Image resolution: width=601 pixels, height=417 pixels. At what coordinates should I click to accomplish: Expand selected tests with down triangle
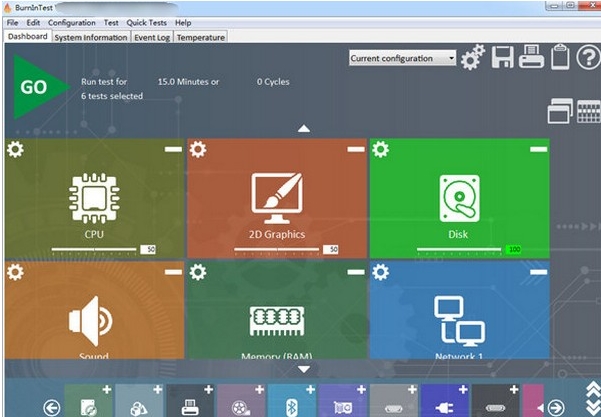tap(304, 369)
